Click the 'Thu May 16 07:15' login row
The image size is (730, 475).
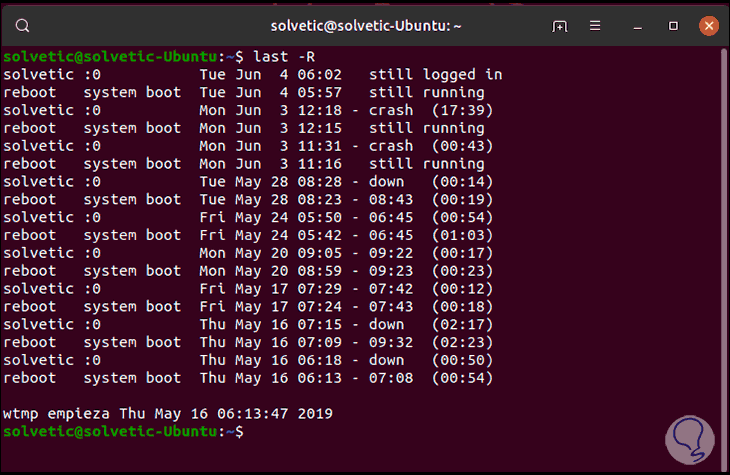[x=248, y=325]
